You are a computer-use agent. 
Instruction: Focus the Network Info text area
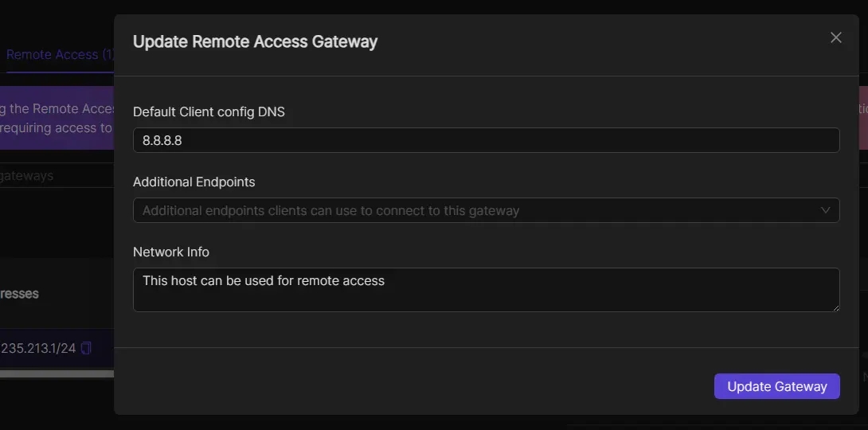[x=486, y=290]
